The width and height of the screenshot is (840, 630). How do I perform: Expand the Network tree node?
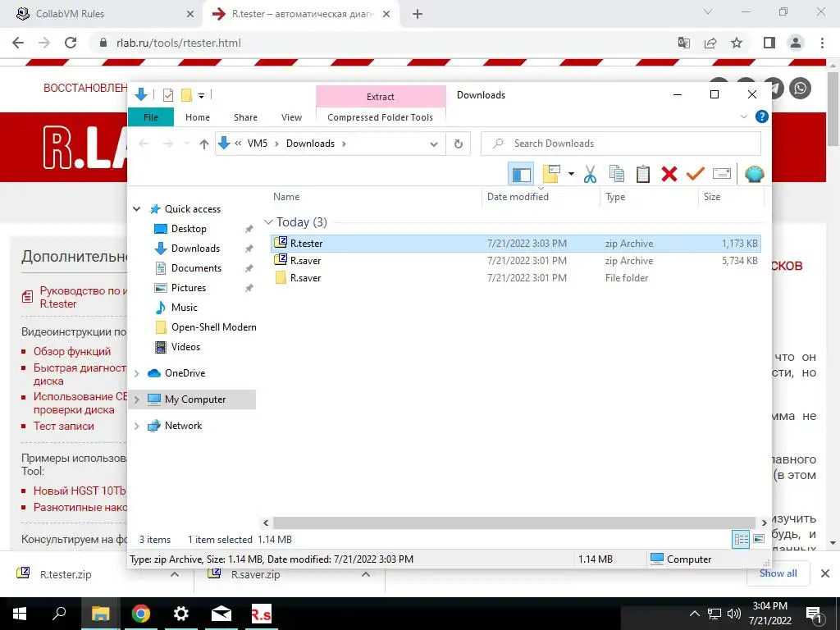coord(137,426)
